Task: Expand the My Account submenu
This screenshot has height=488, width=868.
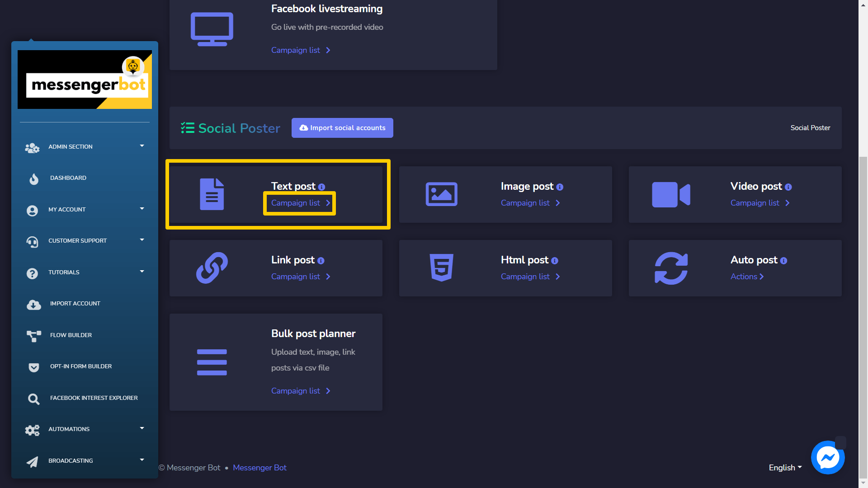Action: tap(85, 210)
